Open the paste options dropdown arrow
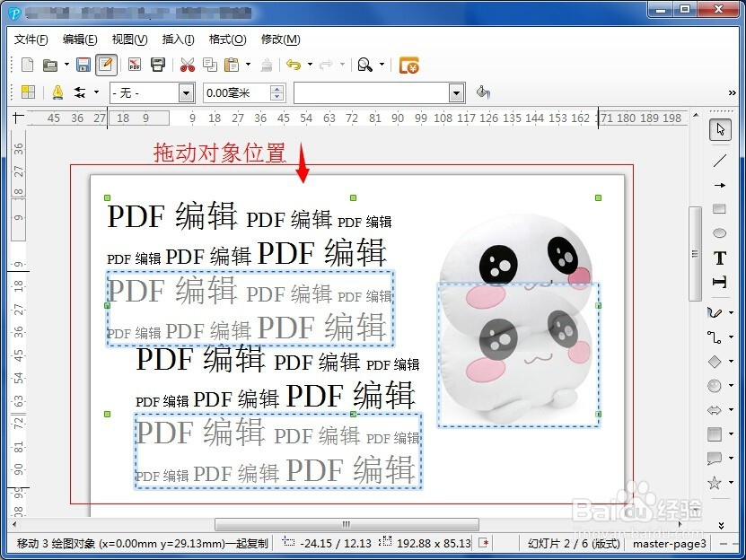This screenshot has width=746, height=560. [248, 64]
